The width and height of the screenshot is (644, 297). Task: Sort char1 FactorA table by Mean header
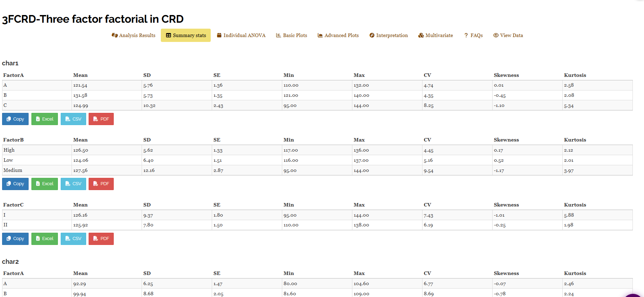(80, 75)
